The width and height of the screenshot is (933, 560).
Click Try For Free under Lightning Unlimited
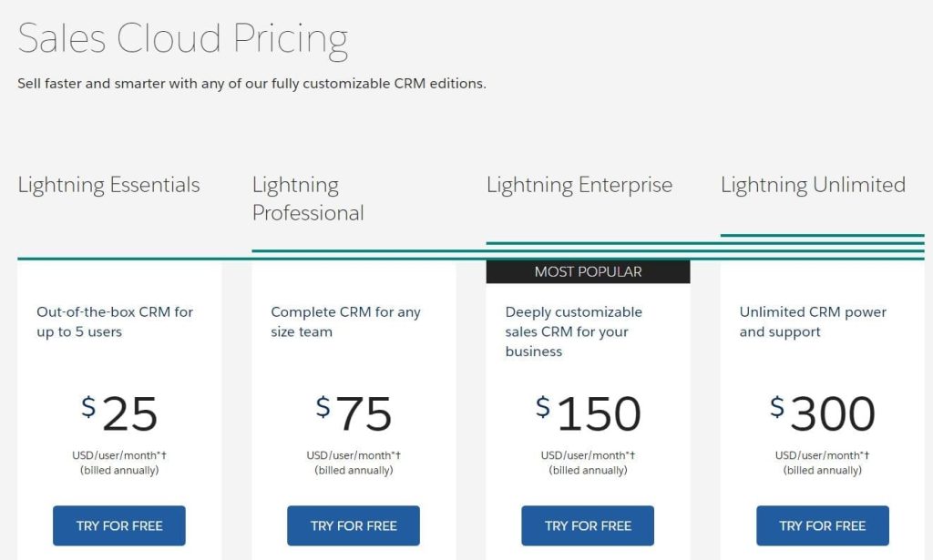click(x=823, y=525)
